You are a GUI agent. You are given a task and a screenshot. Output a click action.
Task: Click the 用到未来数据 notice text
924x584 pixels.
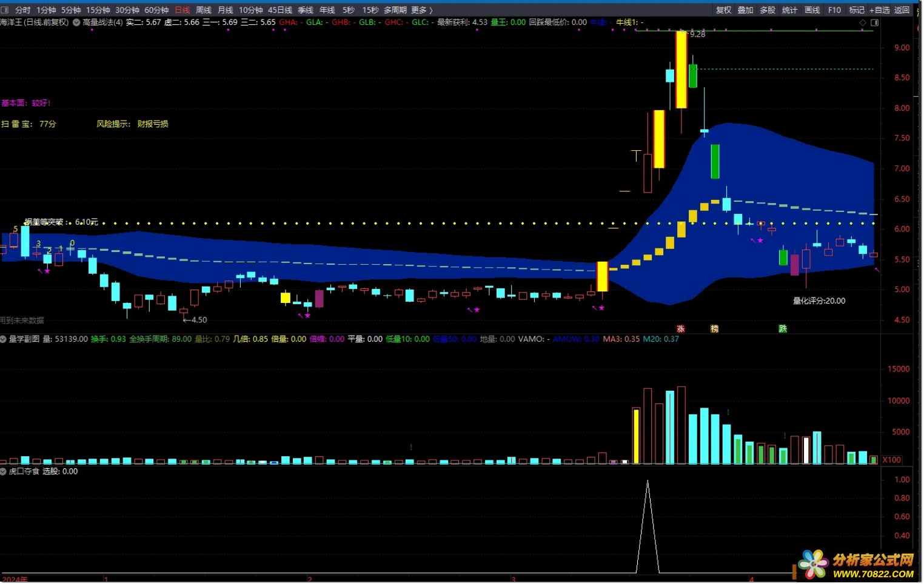(22, 320)
